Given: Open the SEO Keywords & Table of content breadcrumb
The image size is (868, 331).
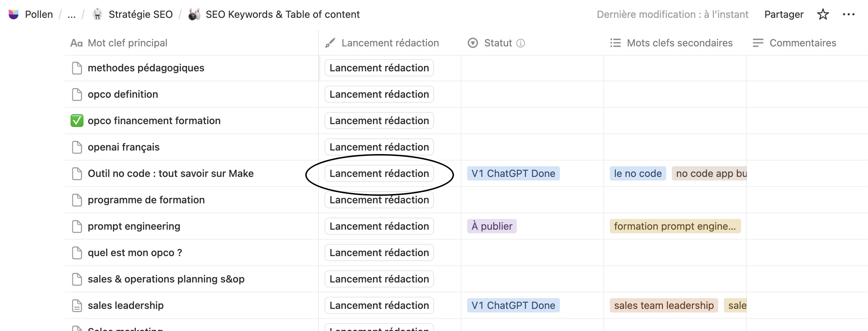Looking at the screenshot, I should pos(282,14).
